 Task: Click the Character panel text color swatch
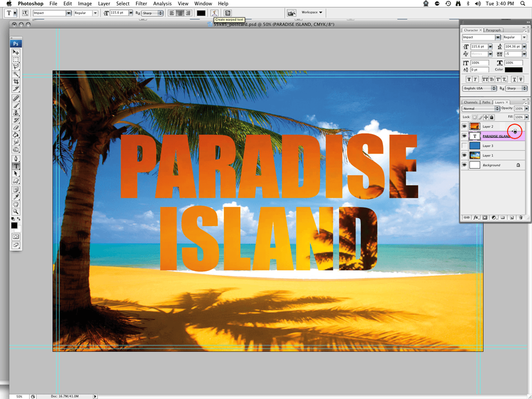click(513, 70)
